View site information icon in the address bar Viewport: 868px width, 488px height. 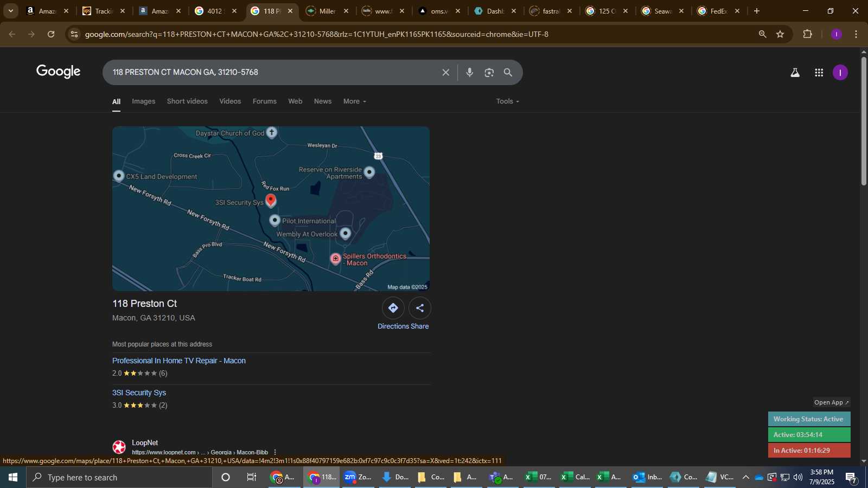click(x=74, y=34)
